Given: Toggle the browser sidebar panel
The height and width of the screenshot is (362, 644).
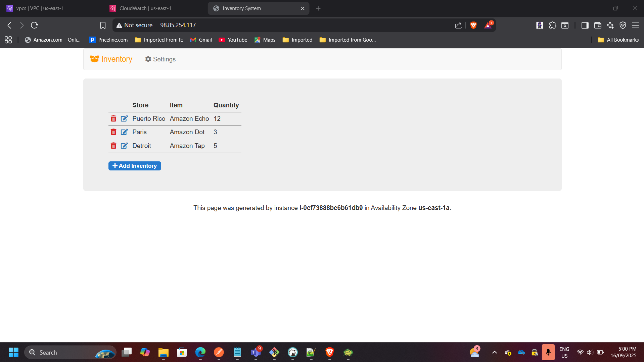Looking at the screenshot, I should click(585, 25).
